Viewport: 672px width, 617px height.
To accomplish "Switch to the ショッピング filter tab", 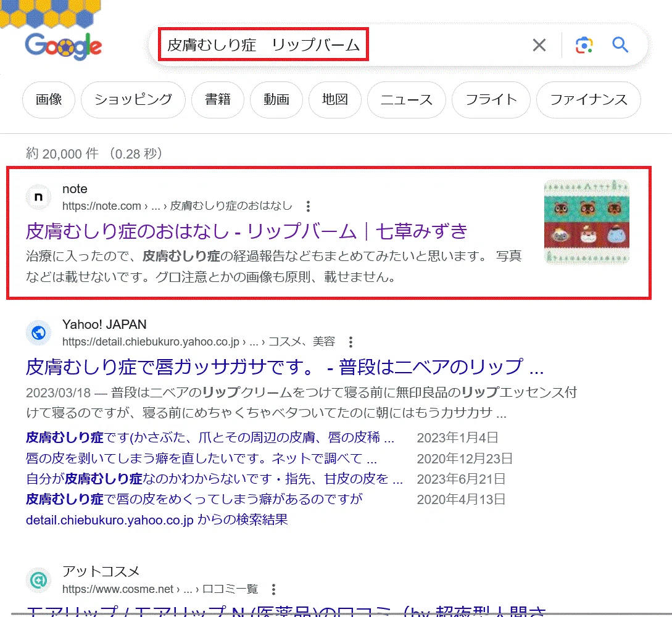I will pos(133,99).
